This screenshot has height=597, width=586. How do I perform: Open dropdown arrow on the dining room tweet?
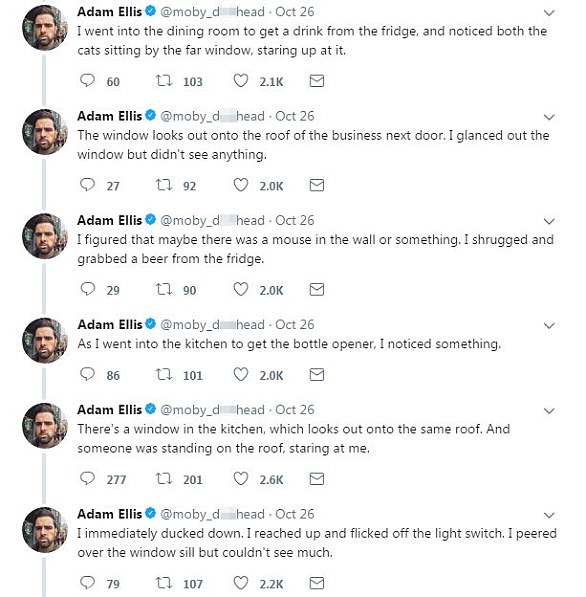click(549, 13)
